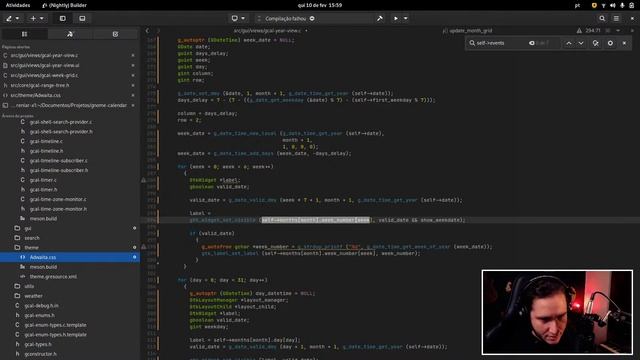This screenshot has width=640, height=360.
Task: Toggle the left sidebar panel
Action: 62,18
